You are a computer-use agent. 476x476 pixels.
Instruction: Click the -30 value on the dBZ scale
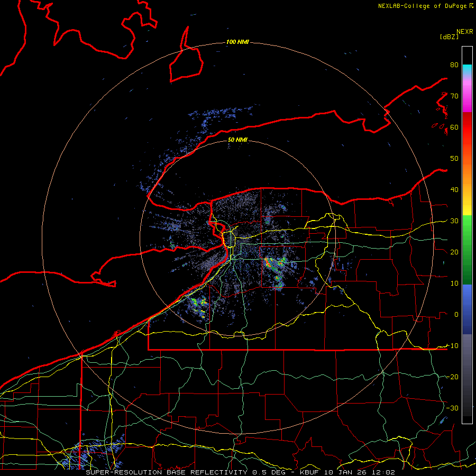(452, 408)
